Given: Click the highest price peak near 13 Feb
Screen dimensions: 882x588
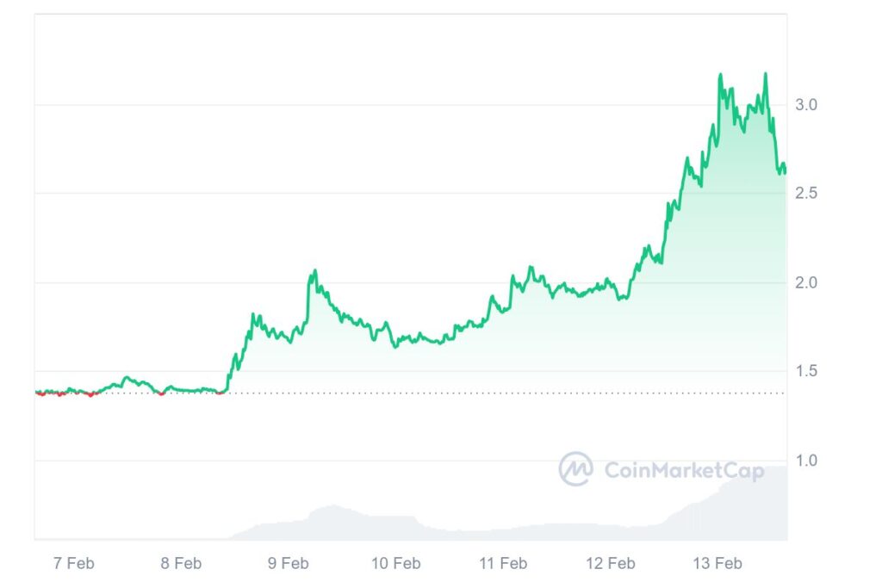Looking at the screenshot, I should click(x=720, y=76).
